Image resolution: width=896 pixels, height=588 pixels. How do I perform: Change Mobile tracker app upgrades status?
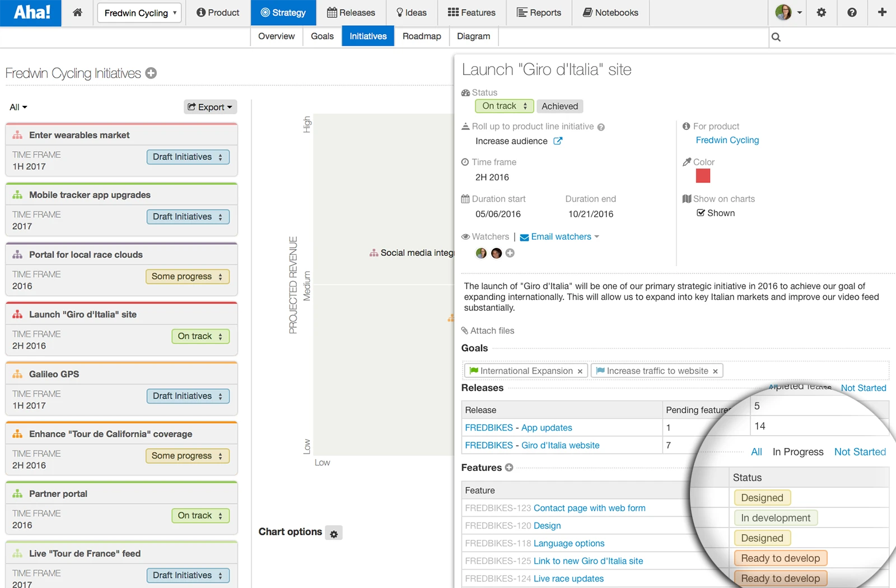(188, 217)
